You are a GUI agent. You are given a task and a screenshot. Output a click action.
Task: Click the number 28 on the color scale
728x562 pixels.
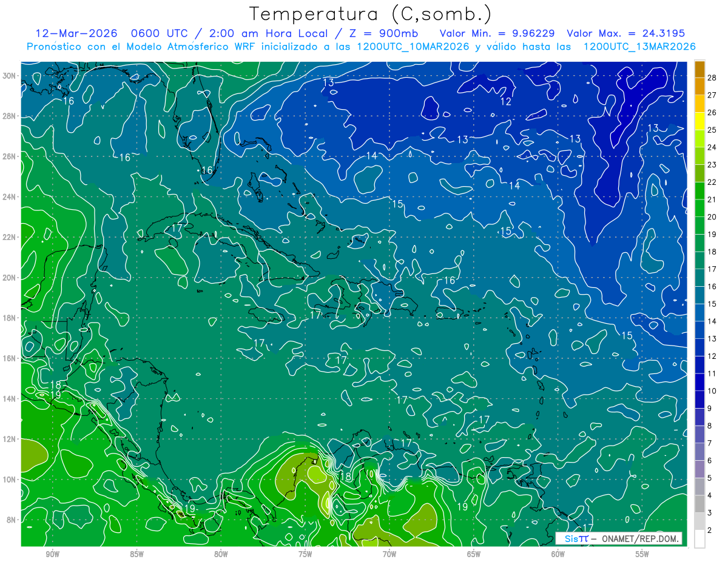(x=712, y=77)
